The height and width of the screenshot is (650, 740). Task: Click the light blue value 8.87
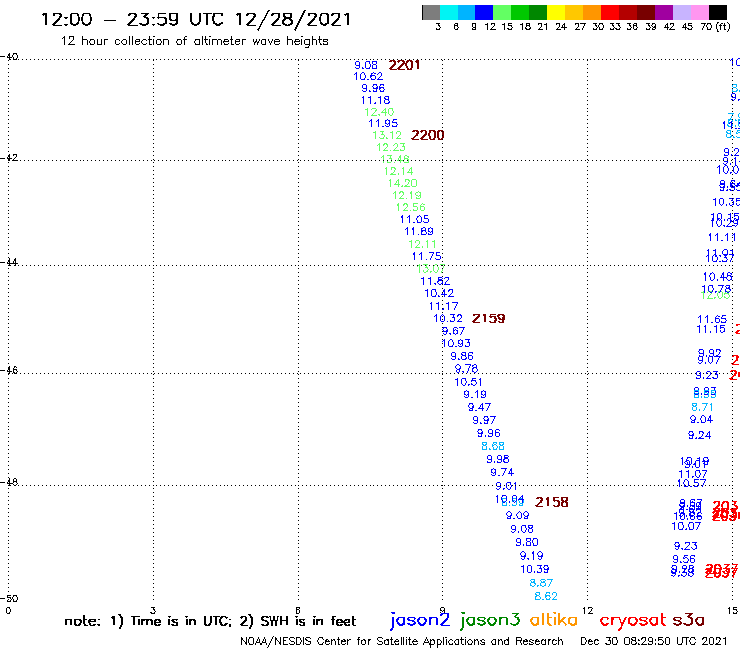point(541,583)
